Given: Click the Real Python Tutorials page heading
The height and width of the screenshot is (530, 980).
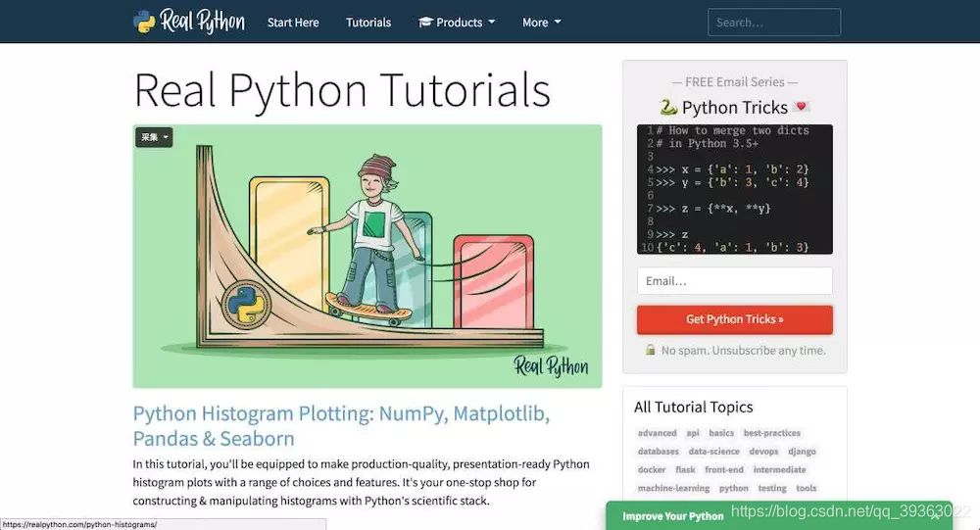Looking at the screenshot, I should coord(342,90).
